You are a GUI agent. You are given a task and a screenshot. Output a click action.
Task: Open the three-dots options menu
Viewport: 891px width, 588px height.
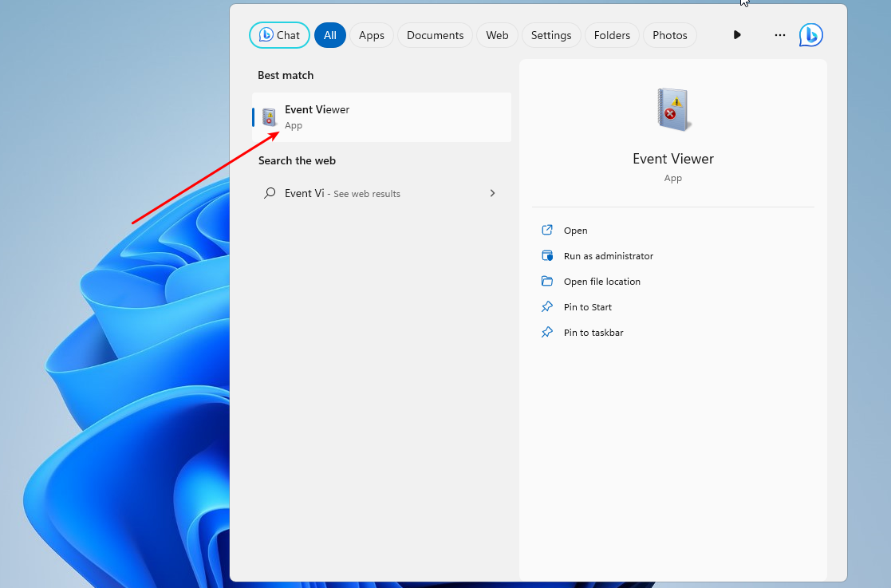[780, 35]
